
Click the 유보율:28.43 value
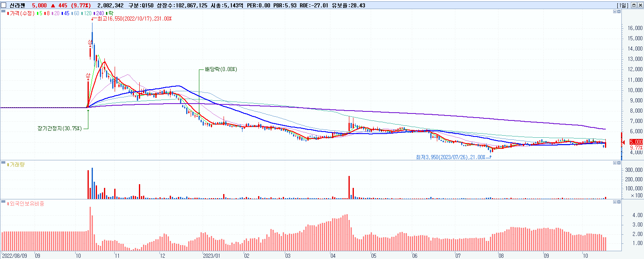pyautogui.click(x=348, y=5)
